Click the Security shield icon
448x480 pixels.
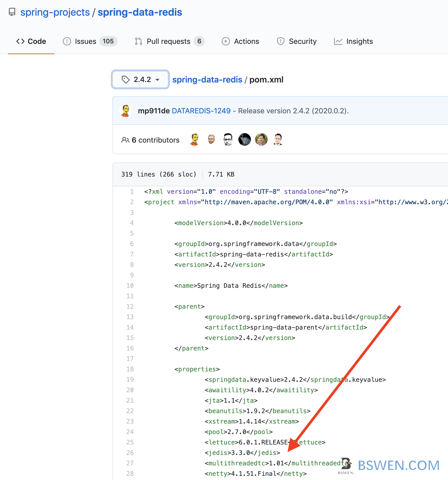[281, 41]
